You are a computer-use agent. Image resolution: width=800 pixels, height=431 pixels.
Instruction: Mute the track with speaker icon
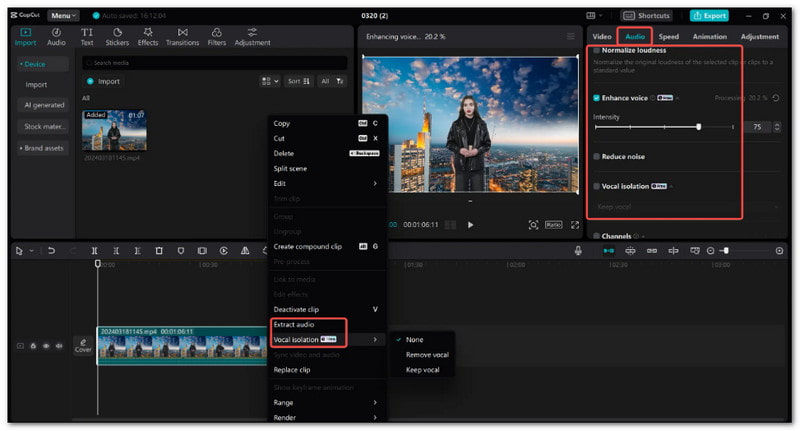click(x=59, y=346)
